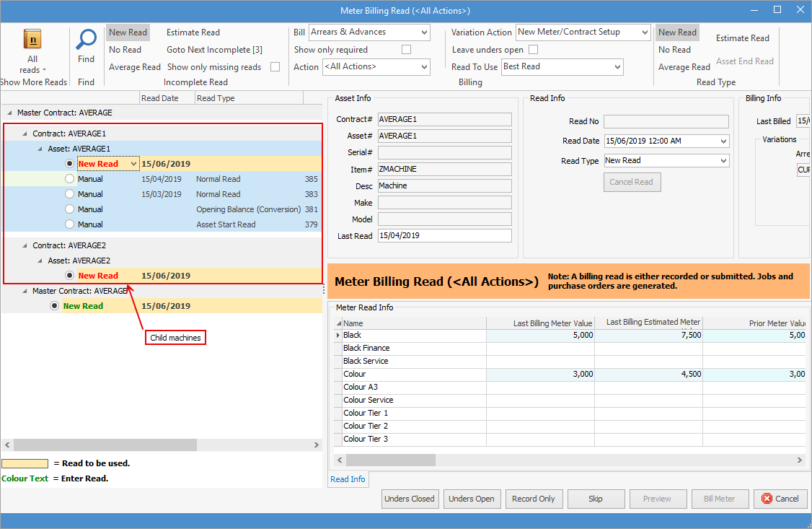Open the Read Type dropdown in Read Info
Screen dimensions: 812x529
point(723,161)
